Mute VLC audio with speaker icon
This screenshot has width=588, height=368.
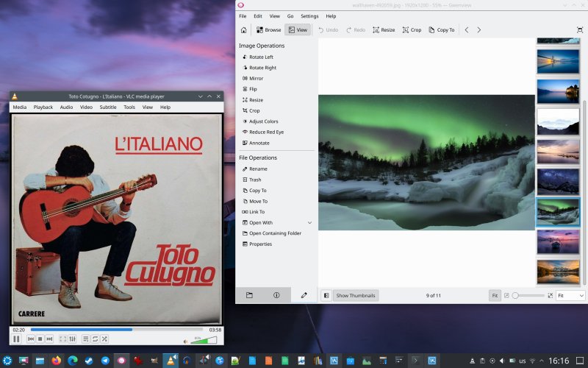coord(185,342)
